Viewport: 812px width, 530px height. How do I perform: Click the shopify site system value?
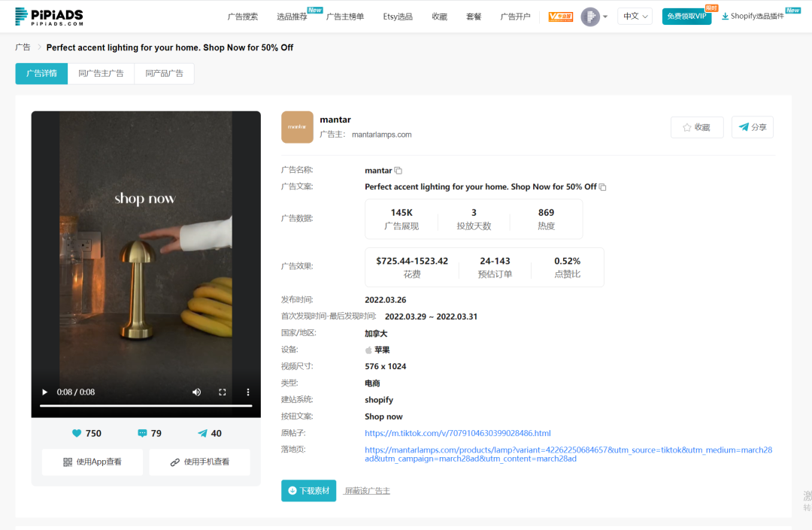[x=379, y=400]
